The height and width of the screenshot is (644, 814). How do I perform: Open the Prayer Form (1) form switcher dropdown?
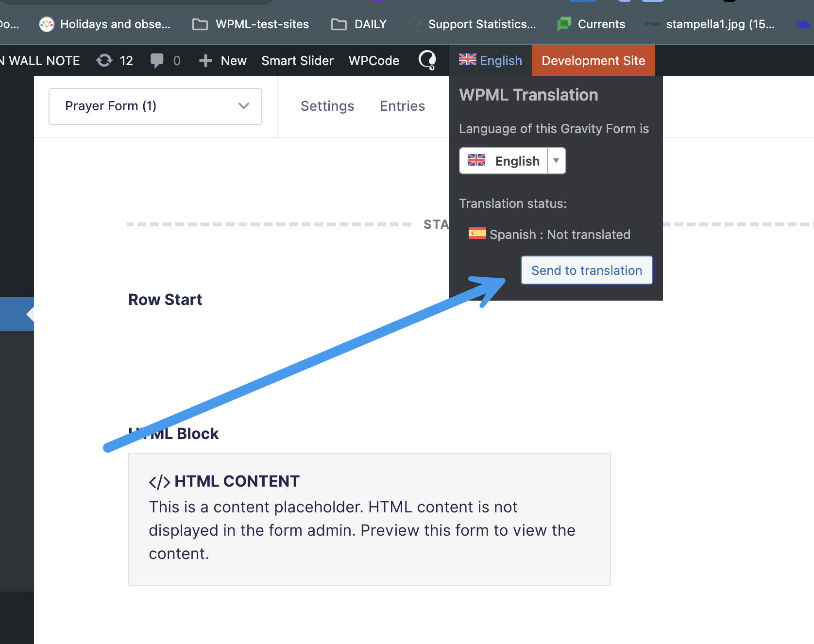[x=155, y=106]
